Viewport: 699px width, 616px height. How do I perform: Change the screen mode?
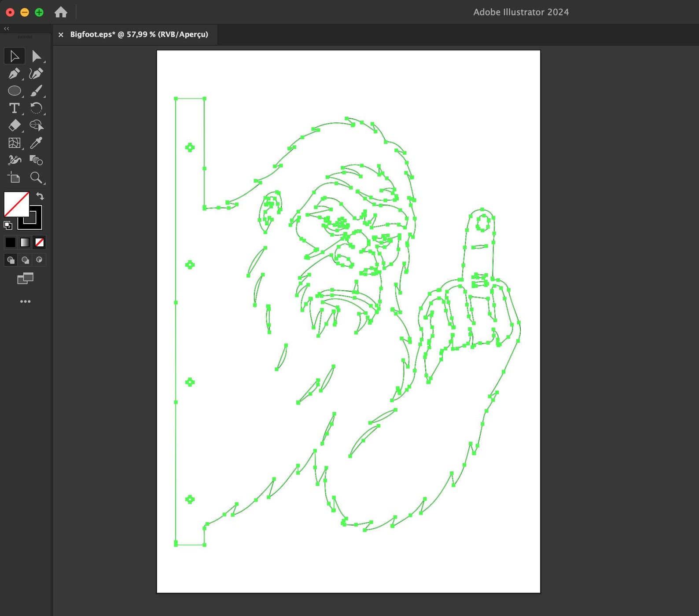tap(25, 279)
